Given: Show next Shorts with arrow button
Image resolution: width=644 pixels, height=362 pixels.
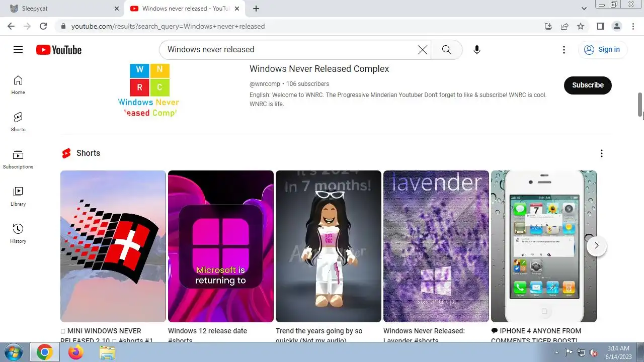Looking at the screenshot, I should [x=597, y=246].
